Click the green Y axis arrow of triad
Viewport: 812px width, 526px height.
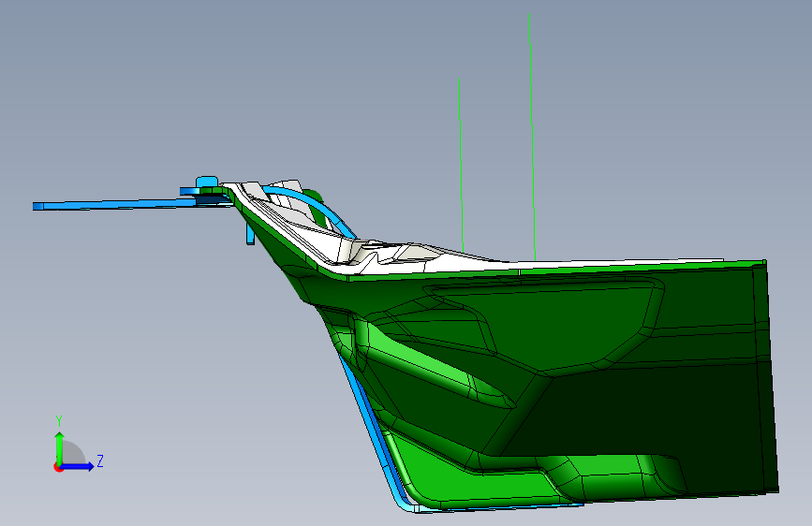[x=59, y=447]
